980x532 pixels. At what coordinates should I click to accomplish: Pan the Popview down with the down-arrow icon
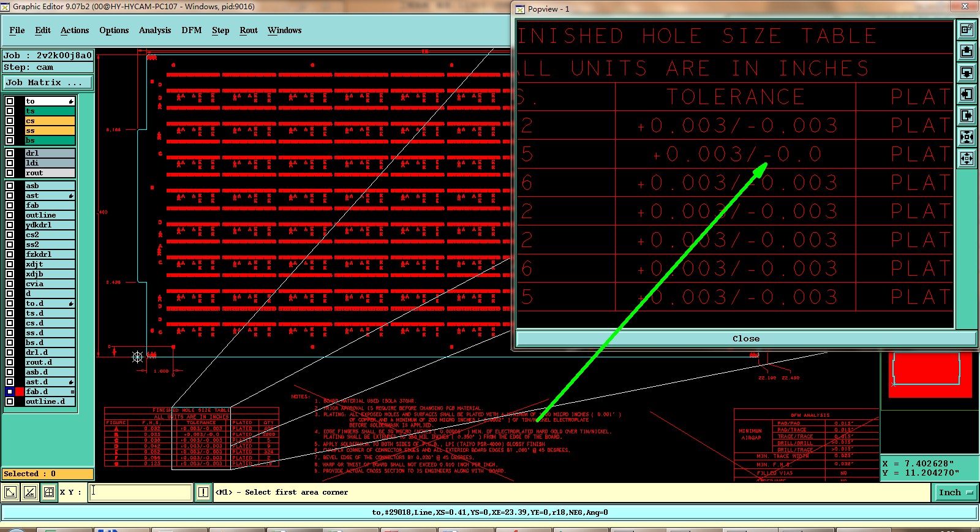point(967,72)
